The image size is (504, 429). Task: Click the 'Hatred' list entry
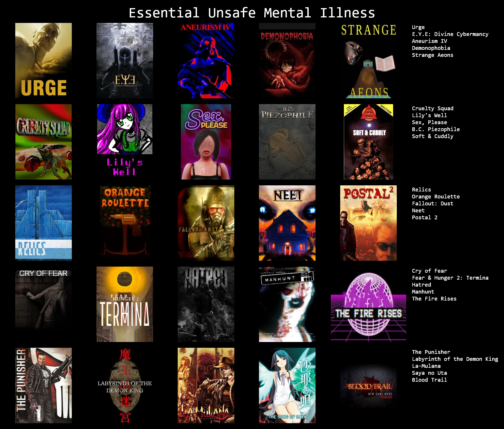421,285
